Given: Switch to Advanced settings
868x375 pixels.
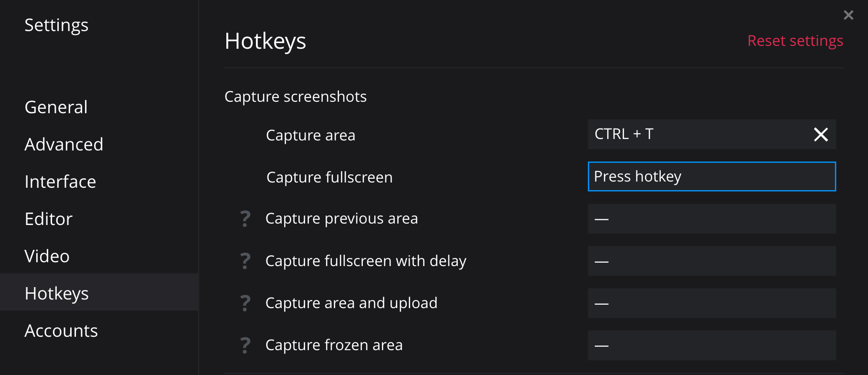Looking at the screenshot, I should 64,144.
